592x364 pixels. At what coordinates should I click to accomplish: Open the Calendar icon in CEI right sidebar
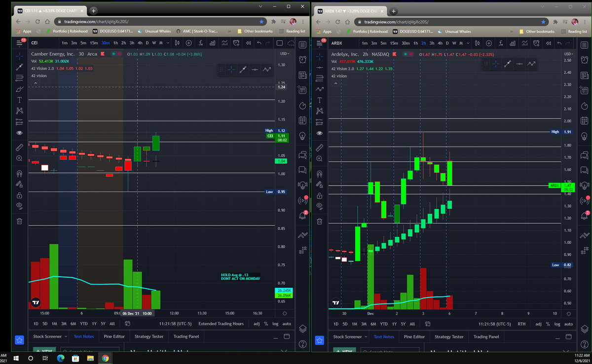point(302,120)
